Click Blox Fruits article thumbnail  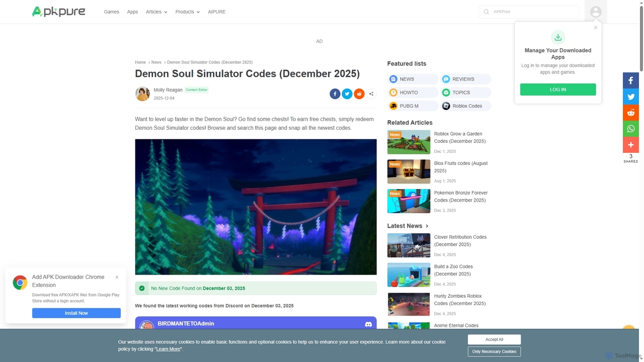409,172
